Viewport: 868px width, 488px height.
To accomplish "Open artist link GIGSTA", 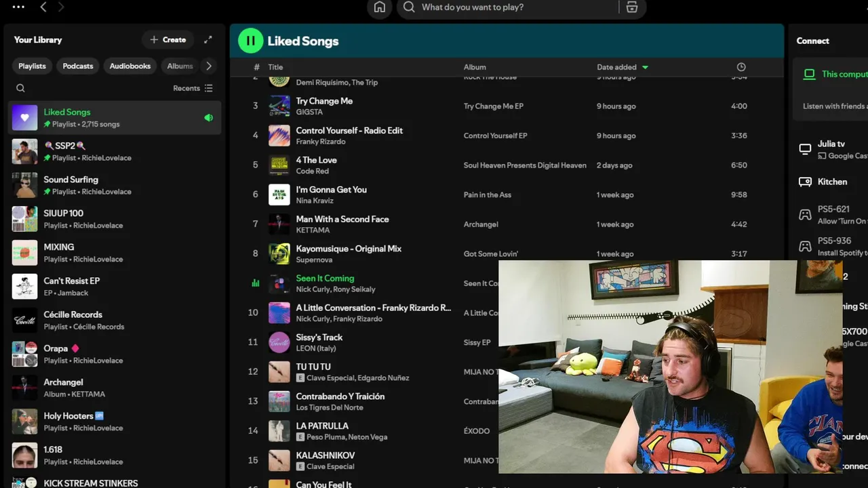I will point(309,112).
